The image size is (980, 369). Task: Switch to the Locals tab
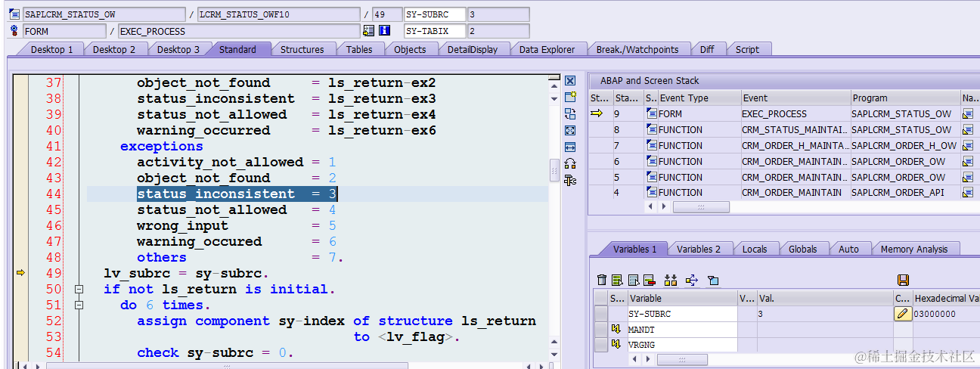click(x=755, y=249)
